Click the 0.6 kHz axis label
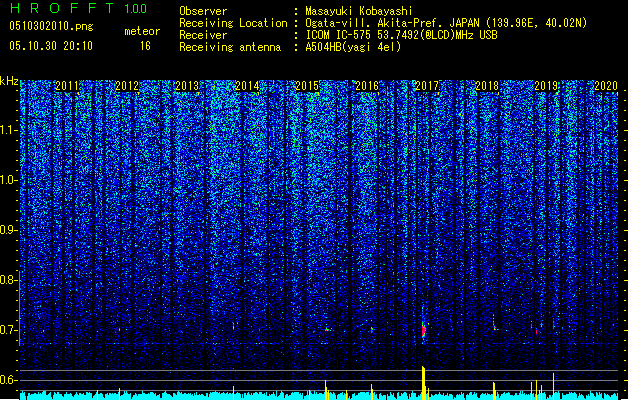 coord(7,380)
